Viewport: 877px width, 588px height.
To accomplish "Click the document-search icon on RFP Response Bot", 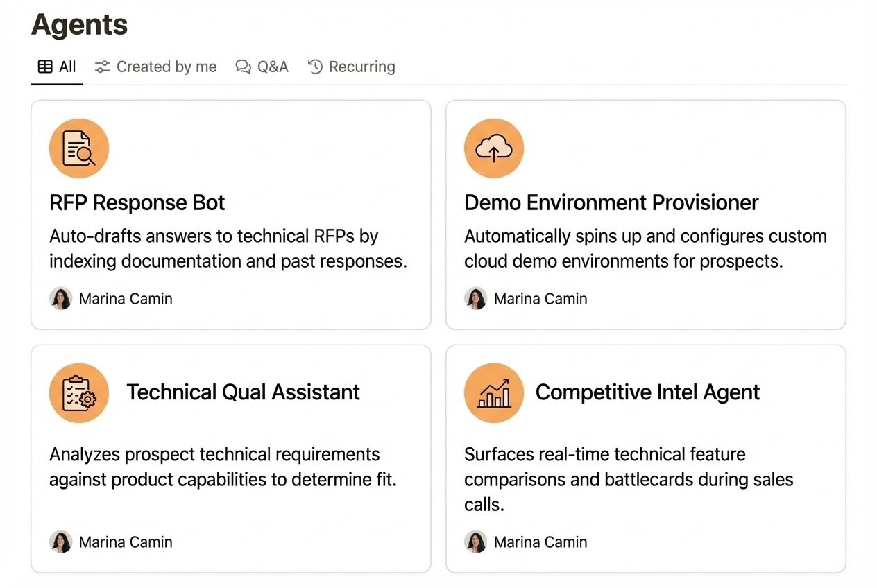I will (x=78, y=147).
